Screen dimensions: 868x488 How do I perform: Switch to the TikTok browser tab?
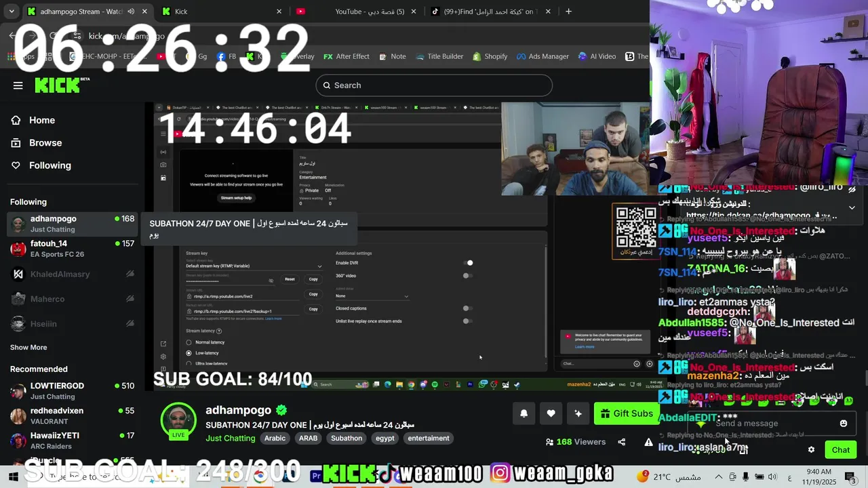[x=492, y=12]
